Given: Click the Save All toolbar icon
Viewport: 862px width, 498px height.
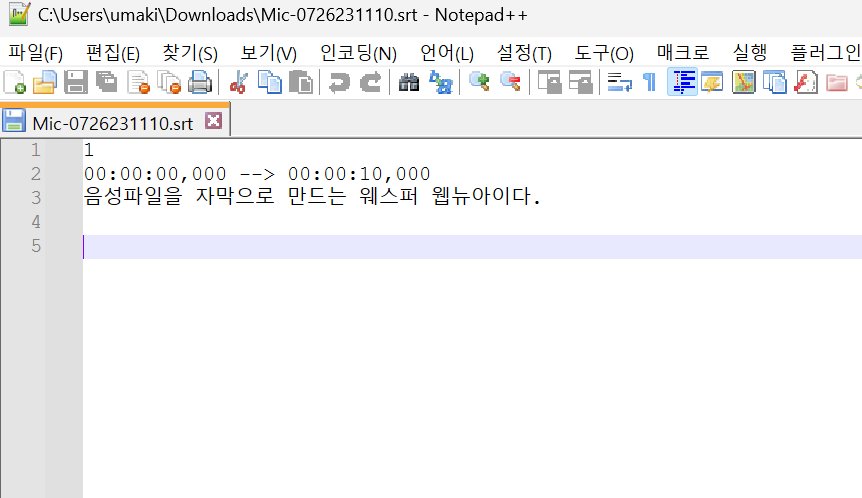Looking at the screenshot, I should click(107, 82).
